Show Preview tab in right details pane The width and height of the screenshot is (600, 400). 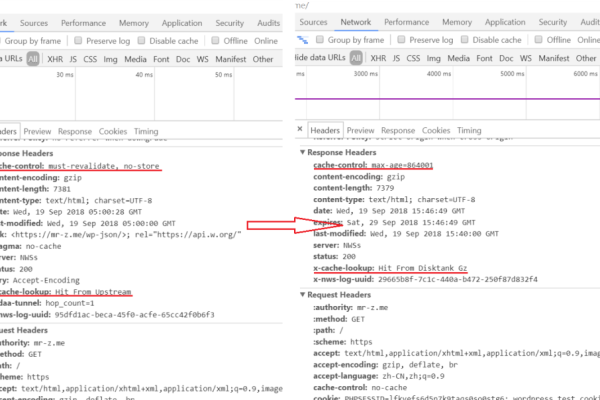tap(361, 130)
